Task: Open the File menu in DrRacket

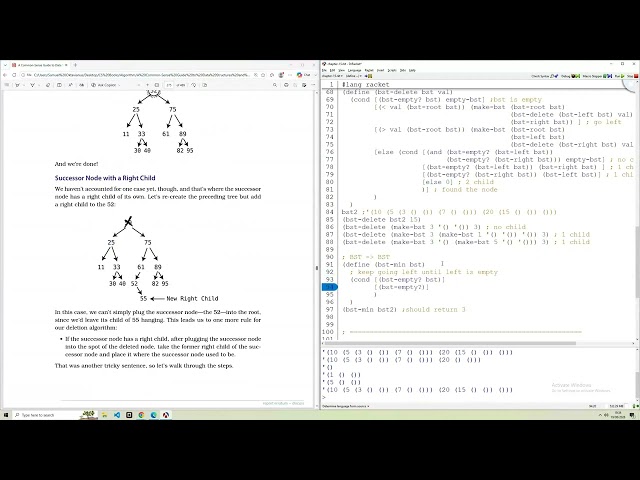Action: click(x=324, y=70)
